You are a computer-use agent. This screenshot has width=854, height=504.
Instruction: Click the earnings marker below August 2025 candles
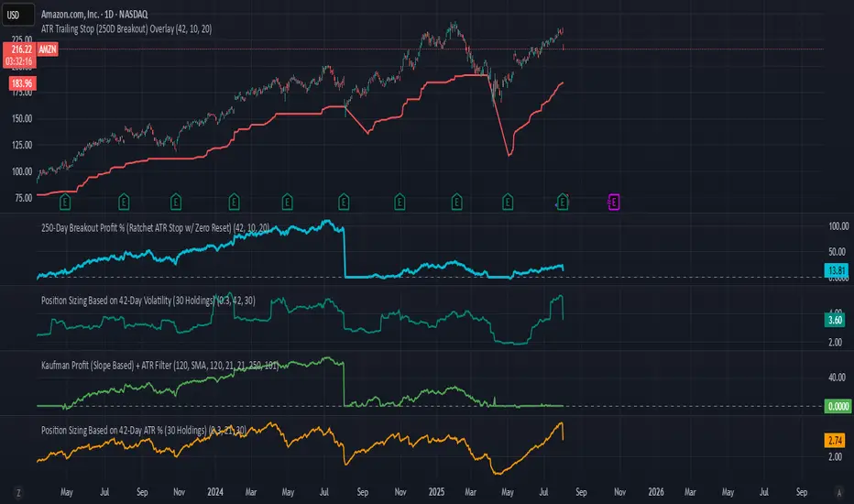click(x=563, y=203)
